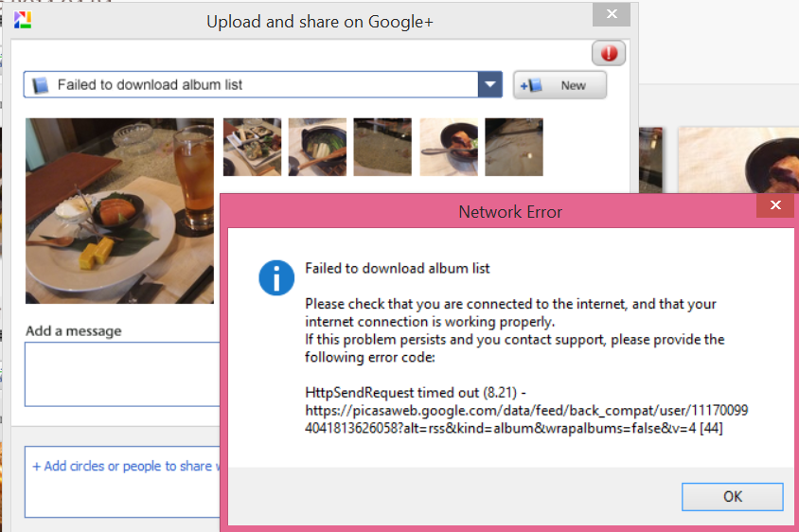Close the Network Error dialog
Image resolution: width=799 pixels, height=532 pixels.
[775, 204]
